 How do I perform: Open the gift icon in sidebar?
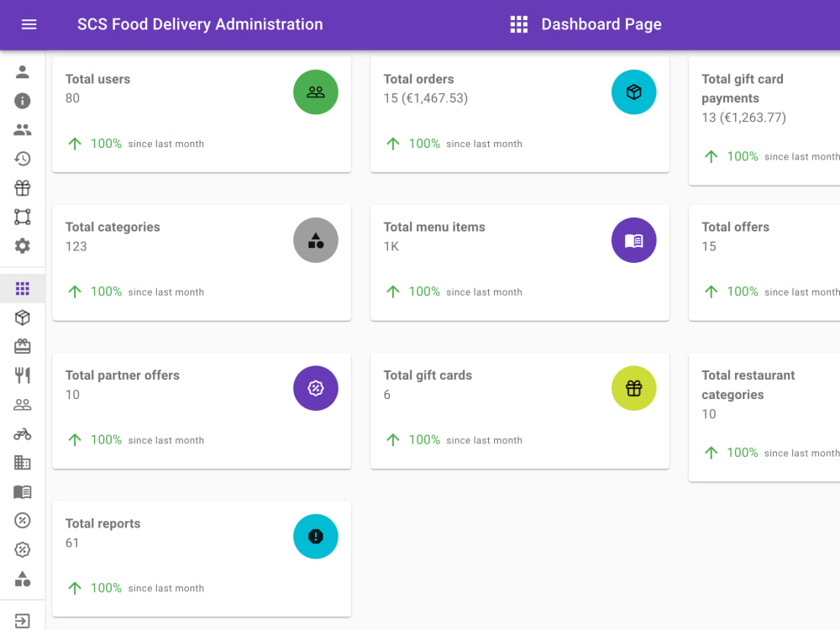[x=23, y=188]
